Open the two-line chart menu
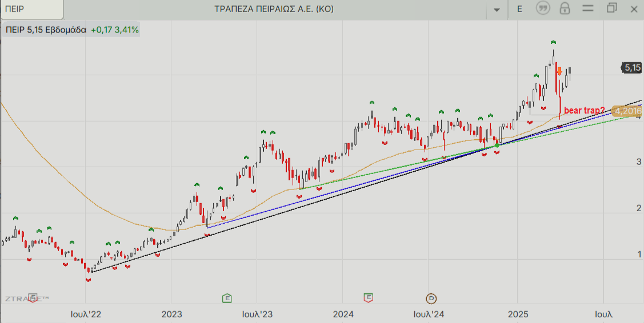The height and width of the screenshot is (323, 644). [x=588, y=8]
